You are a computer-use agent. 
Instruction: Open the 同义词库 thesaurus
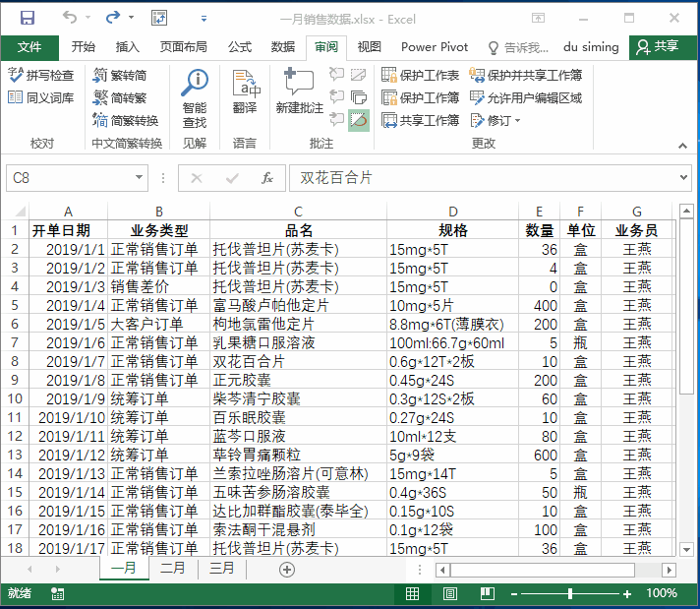[x=40, y=97]
